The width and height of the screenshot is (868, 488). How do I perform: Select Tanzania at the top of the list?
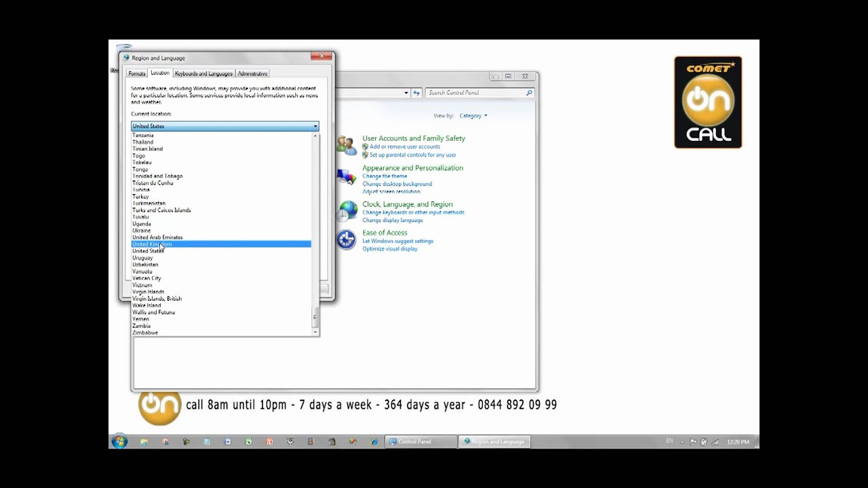[221, 136]
